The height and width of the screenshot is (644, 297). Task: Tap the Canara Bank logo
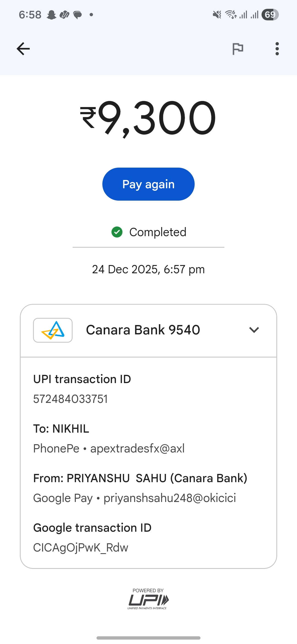tap(53, 330)
